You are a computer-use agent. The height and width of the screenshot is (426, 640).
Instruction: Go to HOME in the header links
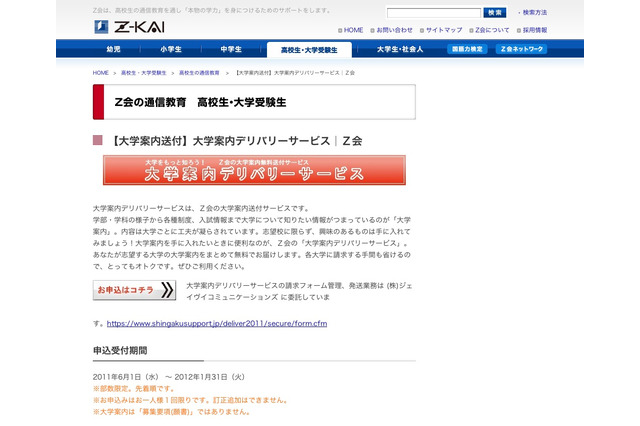tap(353, 30)
